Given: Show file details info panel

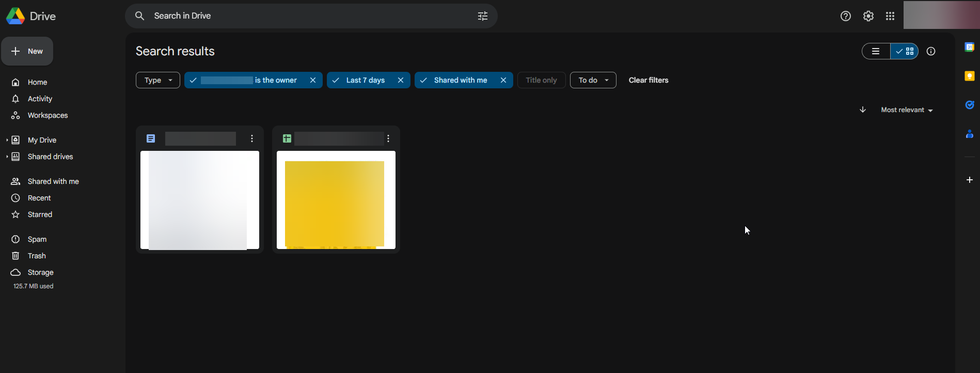Looking at the screenshot, I should tap(930, 51).
